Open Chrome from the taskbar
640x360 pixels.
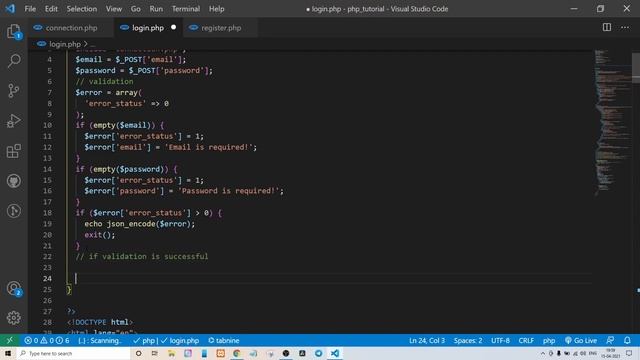(236, 353)
